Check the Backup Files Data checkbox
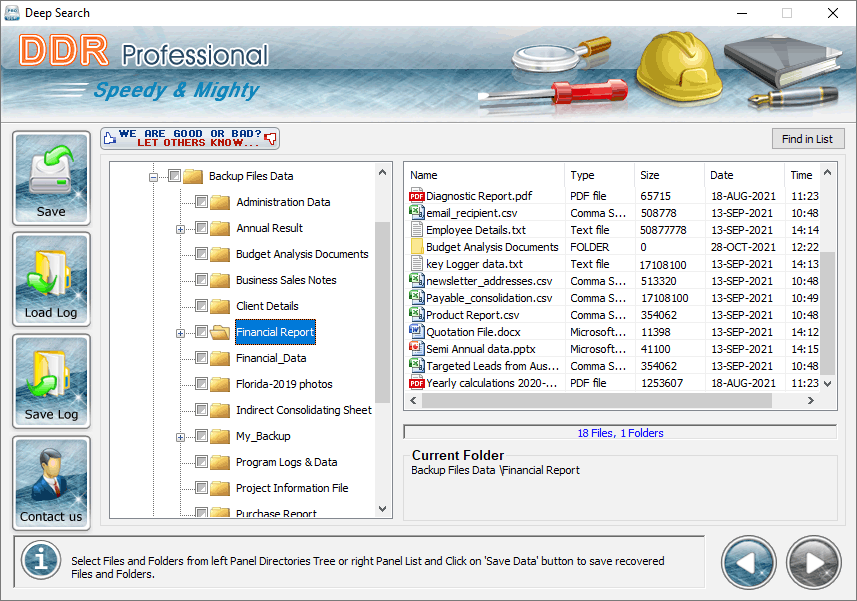Image resolution: width=857 pixels, height=601 pixels. coord(174,175)
